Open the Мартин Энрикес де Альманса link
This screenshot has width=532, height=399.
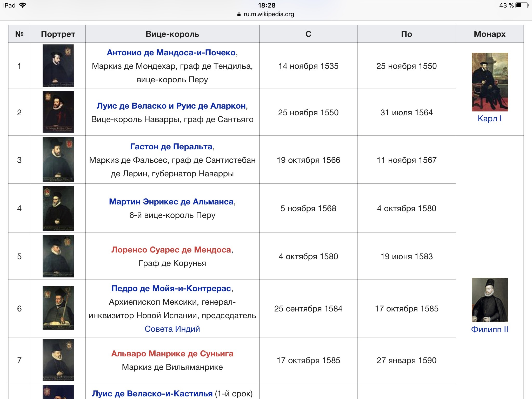171,202
